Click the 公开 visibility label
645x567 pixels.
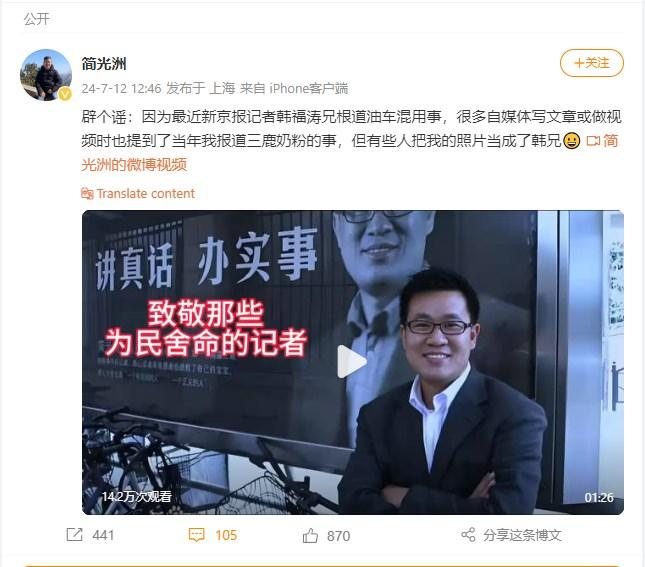pyautogui.click(x=37, y=19)
